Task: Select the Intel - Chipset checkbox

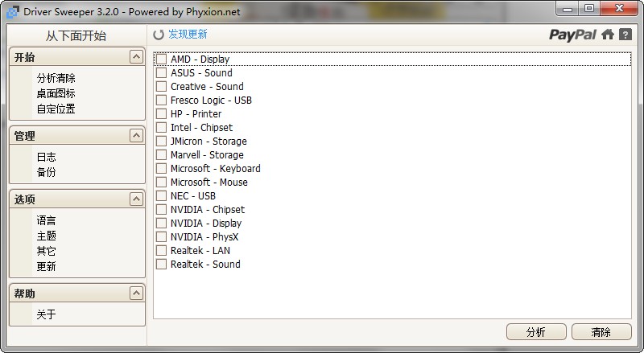Action: point(162,128)
